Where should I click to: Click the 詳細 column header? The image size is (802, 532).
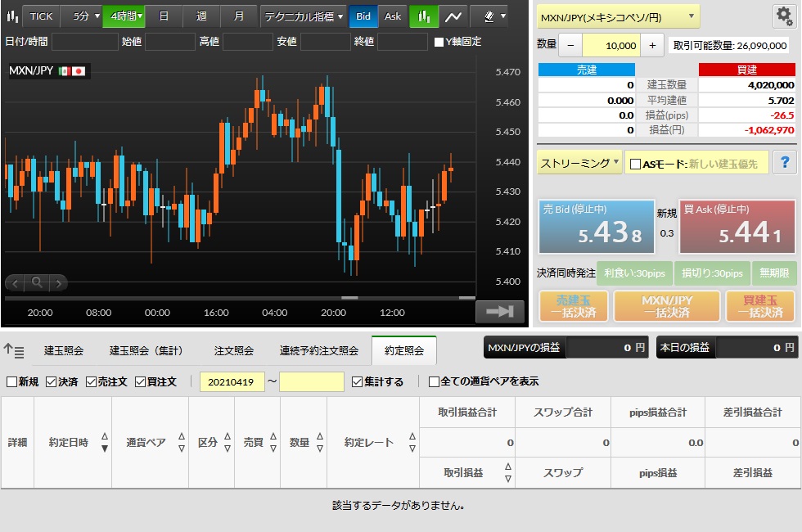click(17, 443)
